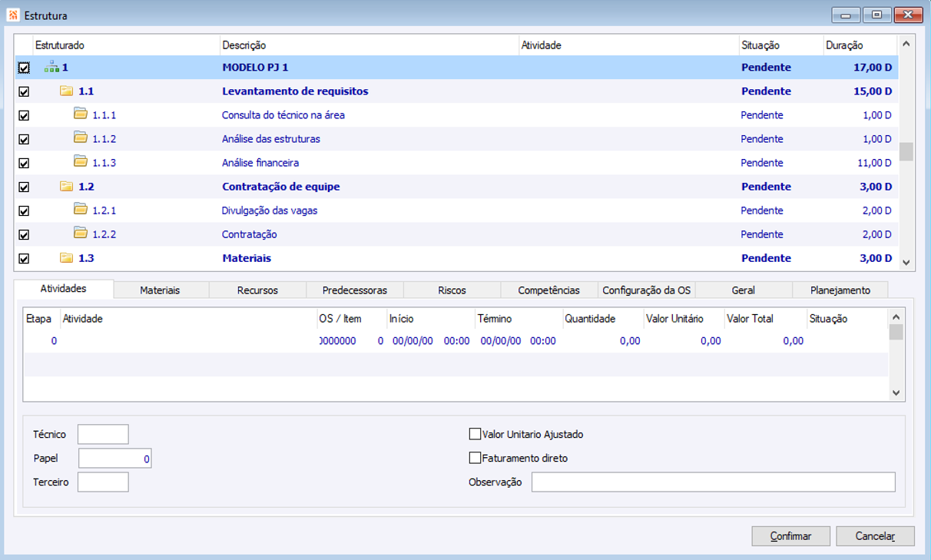The height and width of the screenshot is (560, 931).
Task: Click the structure list scrollbar thumb
Action: pyautogui.click(x=906, y=151)
